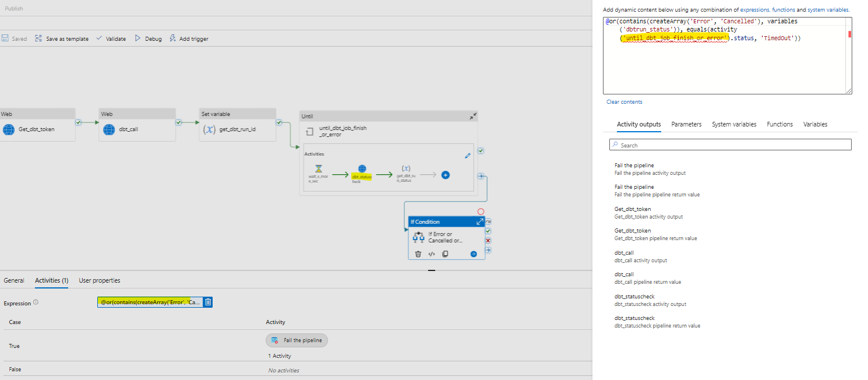
Task: Click inside the dynamic content expression editor
Action: [x=728, y=55]
